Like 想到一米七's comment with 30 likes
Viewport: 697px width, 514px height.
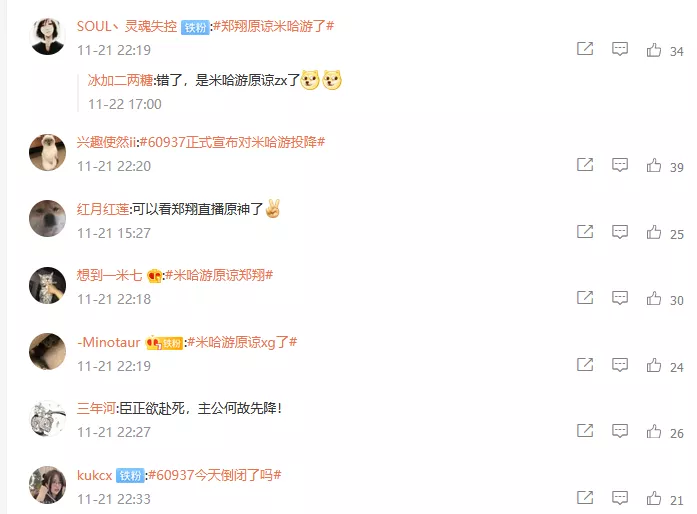[653, 298]
